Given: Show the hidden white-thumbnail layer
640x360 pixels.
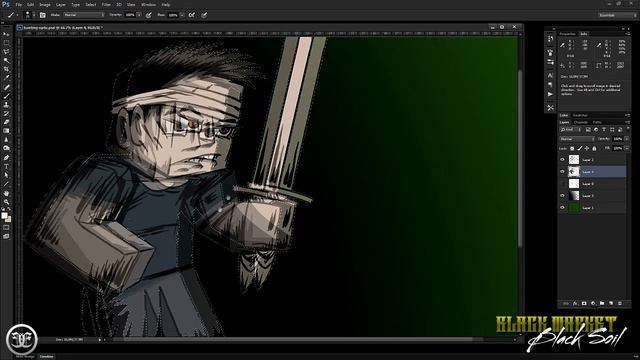Looking at the screenshot, I should point(562,184).
